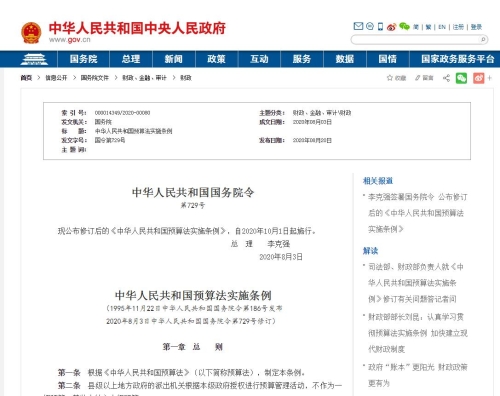Click the green WeChat icon in header
The height and width of the screenshot is (396, 500).
[x=404, y=26]
